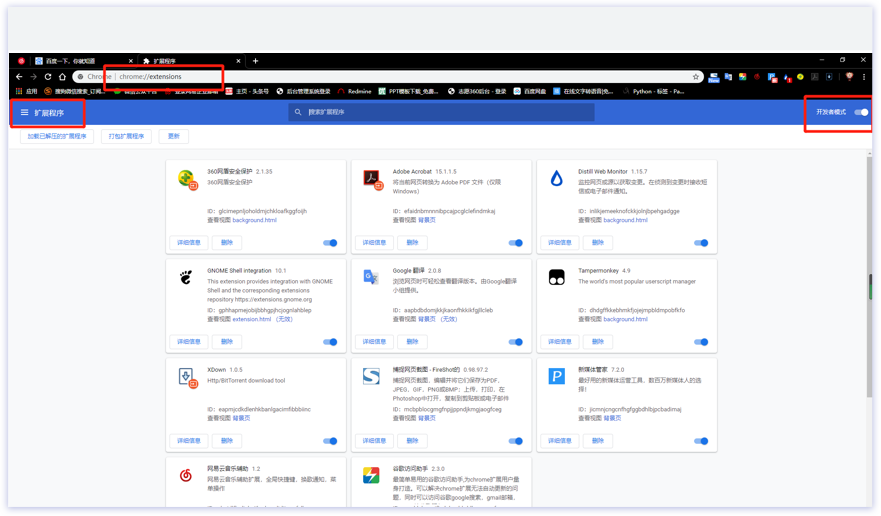Open the PPT模板下载 bookmark
Viewport: 881px width, 516px height.
click(x=408, y=91)
